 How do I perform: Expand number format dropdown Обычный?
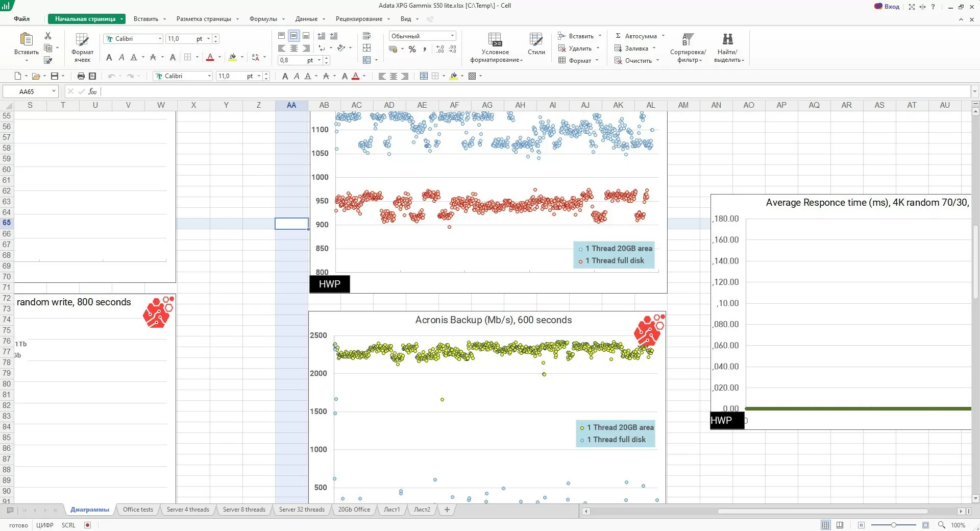coord(452,36)
